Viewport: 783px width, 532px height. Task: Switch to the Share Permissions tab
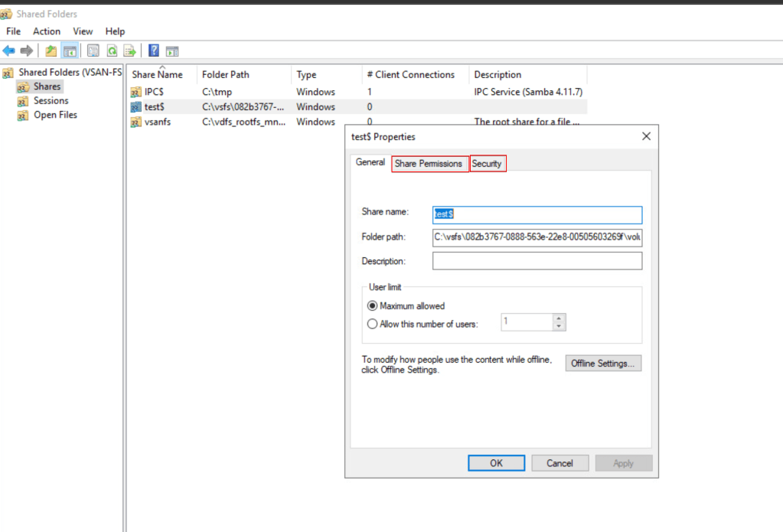(x=429, y=164)
